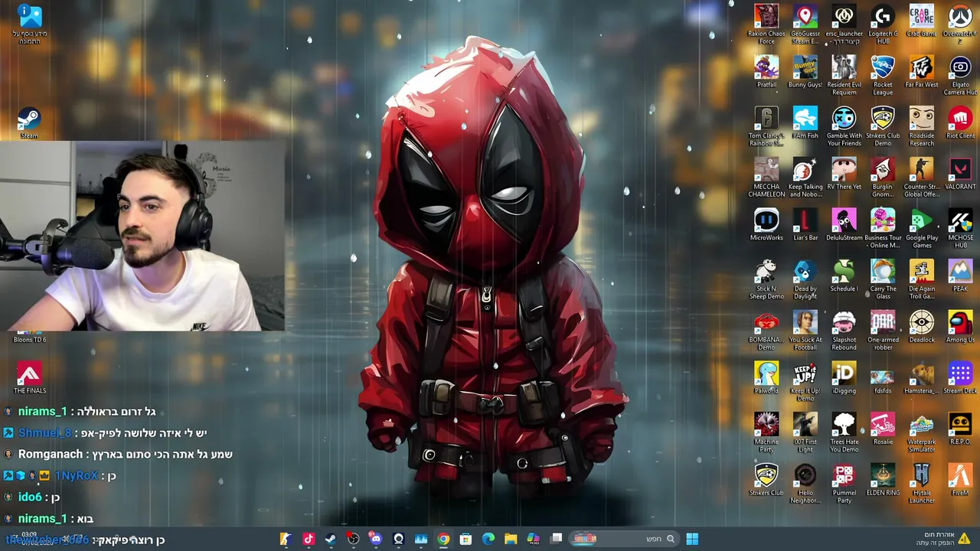Select the BOMBANANA Demo desktop shortcut
Viewport: 980px width, 551px height.
coord(766,331)
